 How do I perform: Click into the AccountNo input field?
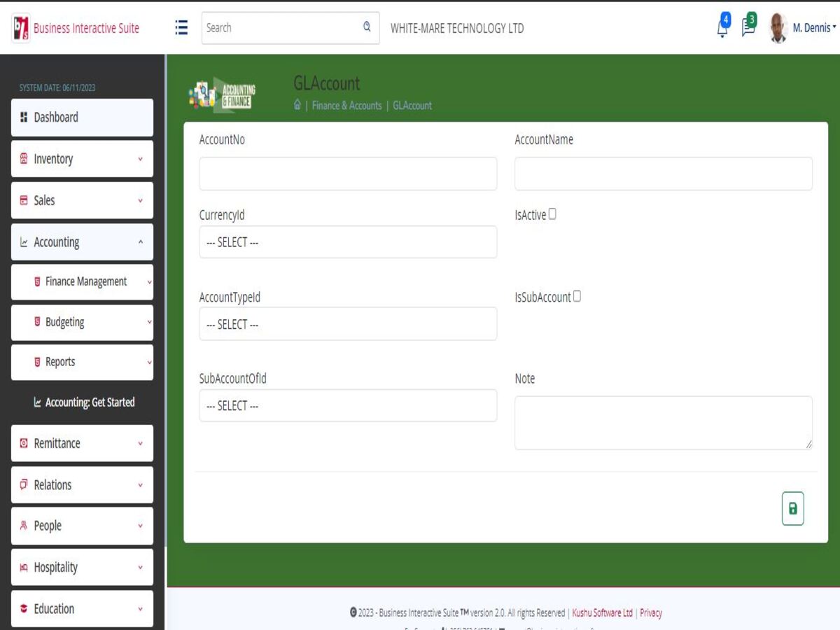point(348,174)
